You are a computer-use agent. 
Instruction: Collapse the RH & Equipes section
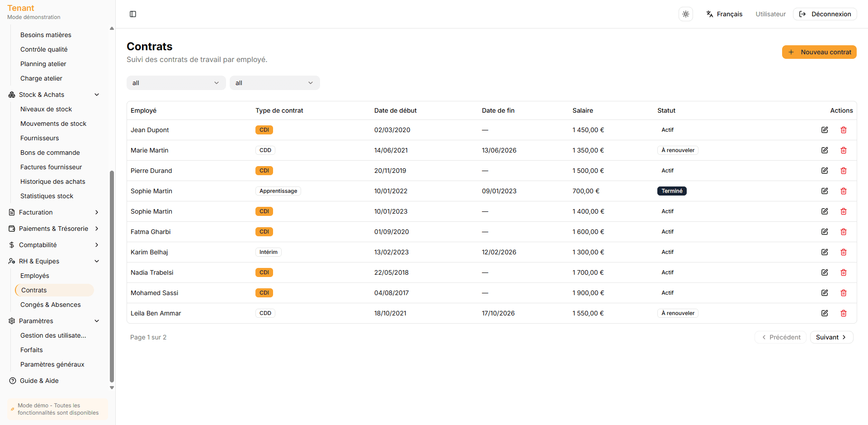point(54,261)
